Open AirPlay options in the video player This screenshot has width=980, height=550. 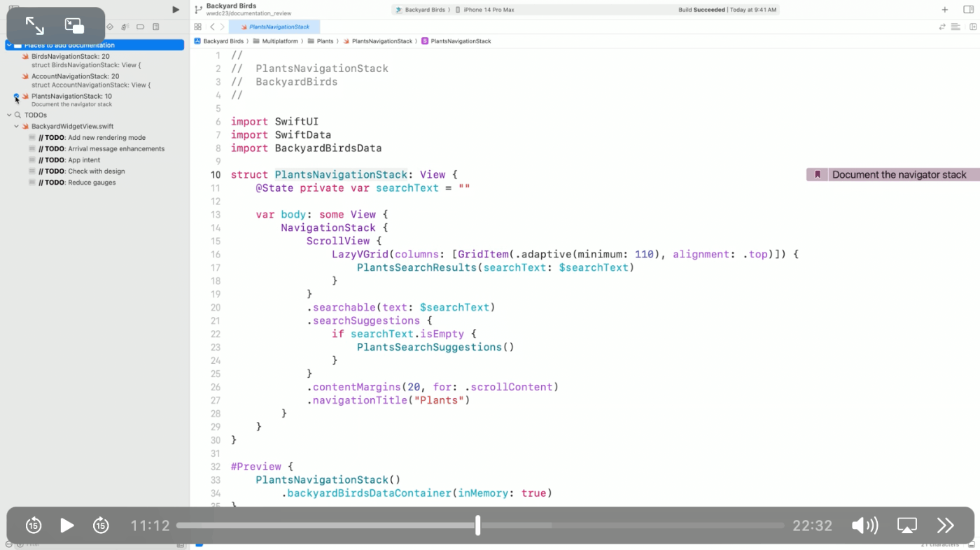(907, 526)
